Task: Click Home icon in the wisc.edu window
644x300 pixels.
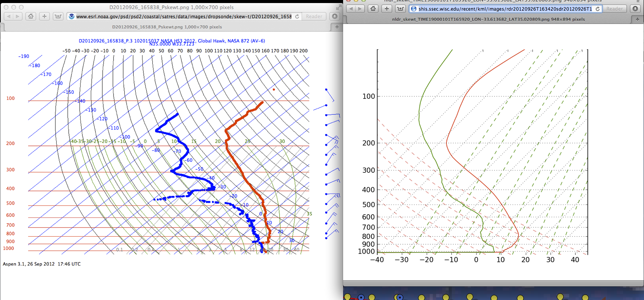Action: click(373, 9)
